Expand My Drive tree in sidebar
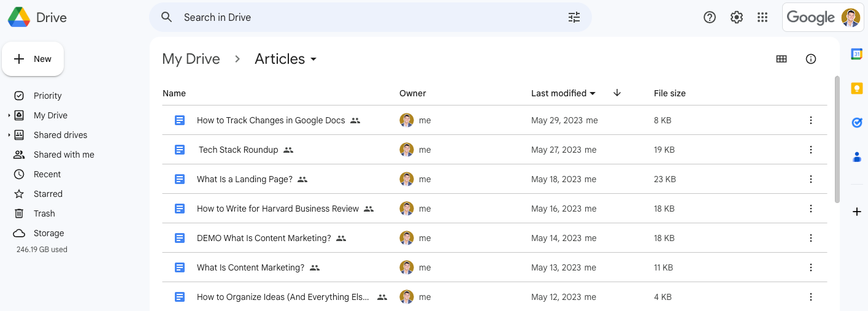The height and width of the screenshot is (311, 868). coord(9,115)
